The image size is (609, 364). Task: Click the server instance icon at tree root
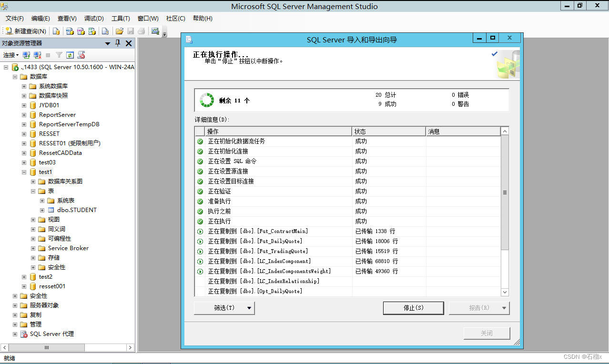[15, 67]
